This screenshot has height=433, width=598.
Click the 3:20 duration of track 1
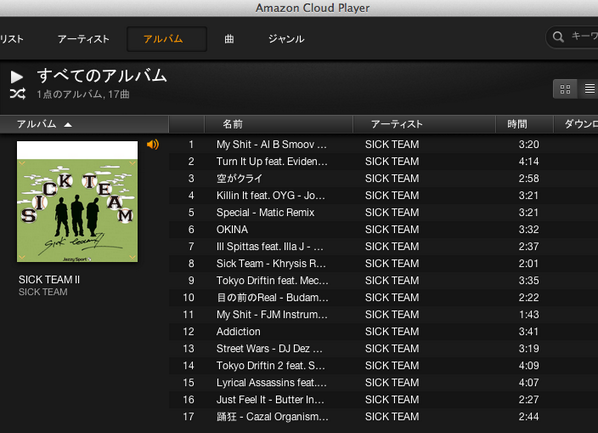pyautogui.click(x=529, y=145)
